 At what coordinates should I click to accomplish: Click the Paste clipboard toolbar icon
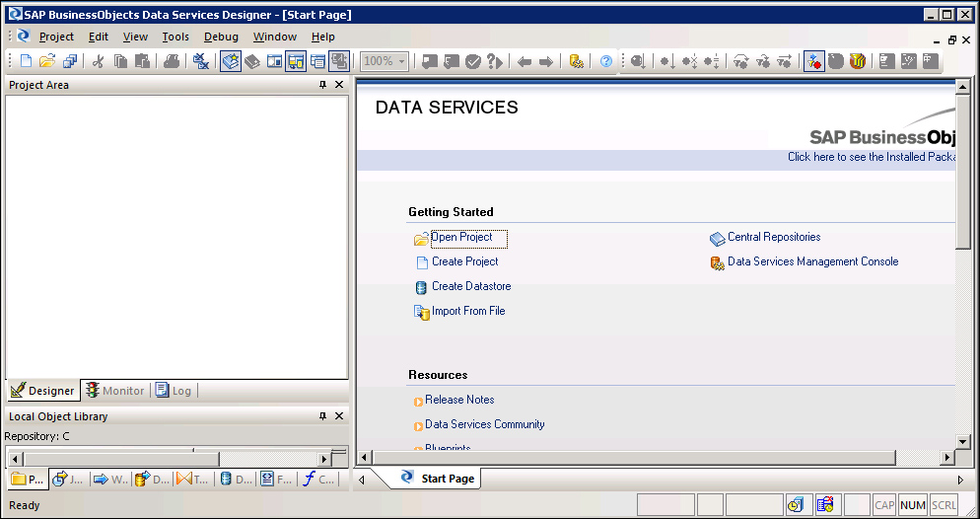[x=143, y=61]
